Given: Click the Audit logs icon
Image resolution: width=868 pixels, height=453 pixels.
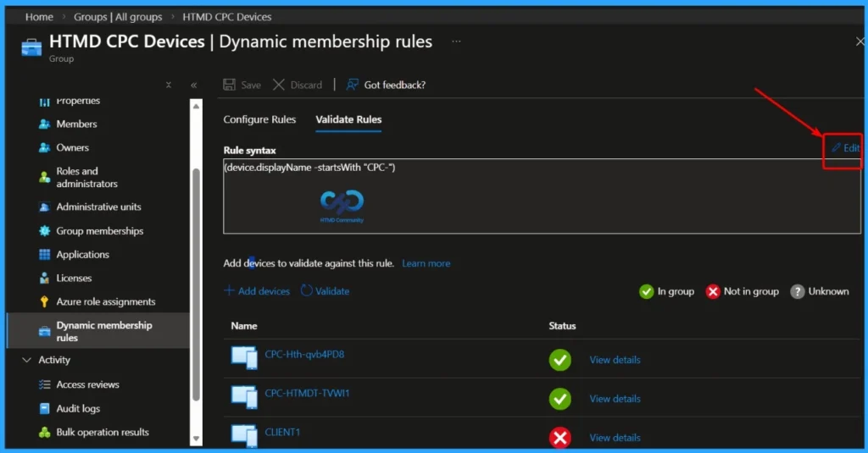Looking at the screenshot, I should click(x=44, y=408).
